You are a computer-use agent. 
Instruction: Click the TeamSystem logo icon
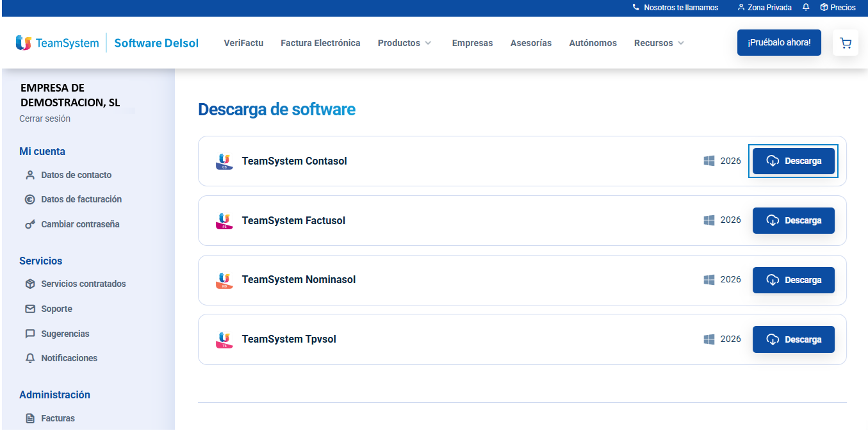click(24, 43)
